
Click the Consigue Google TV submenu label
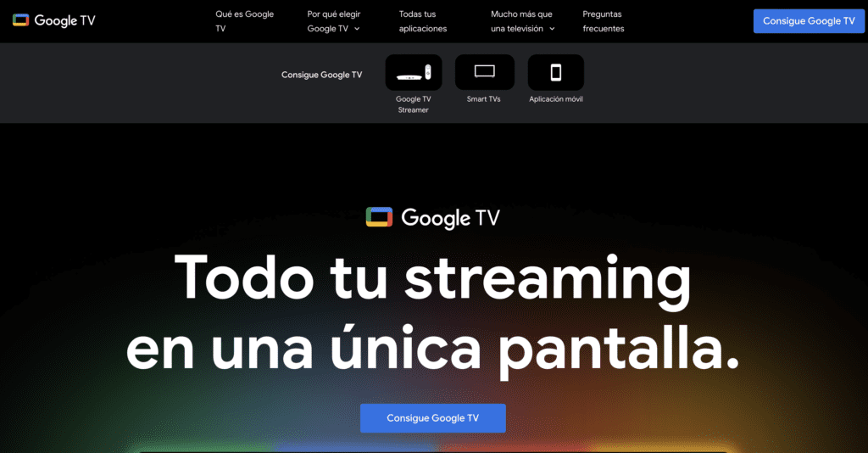click(x=321, y=75)
